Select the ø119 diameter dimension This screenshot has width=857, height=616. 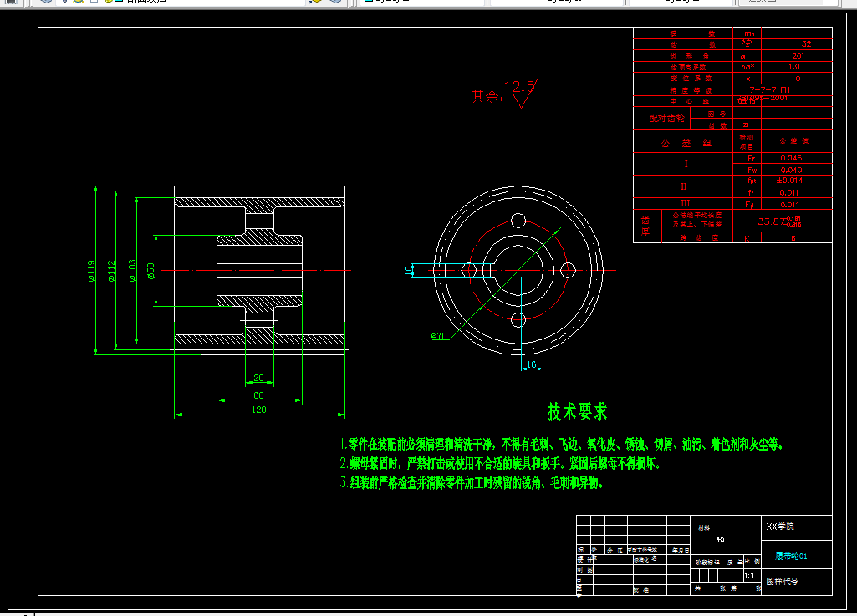tap(91, 271)
